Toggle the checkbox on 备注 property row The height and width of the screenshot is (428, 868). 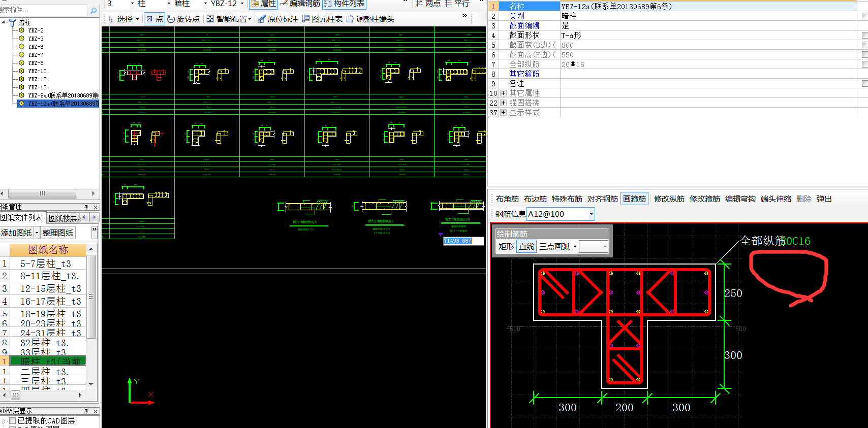pos(865,83)
